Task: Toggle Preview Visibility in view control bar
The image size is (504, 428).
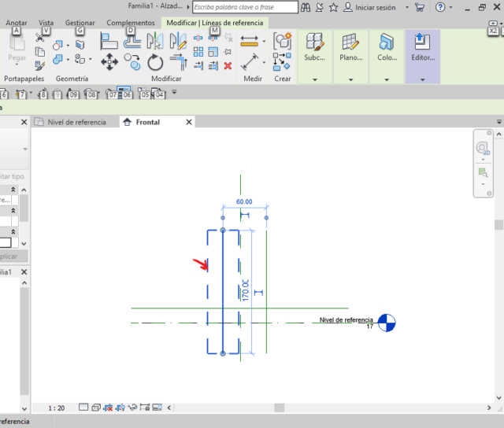Action: [x=157, y=408]
